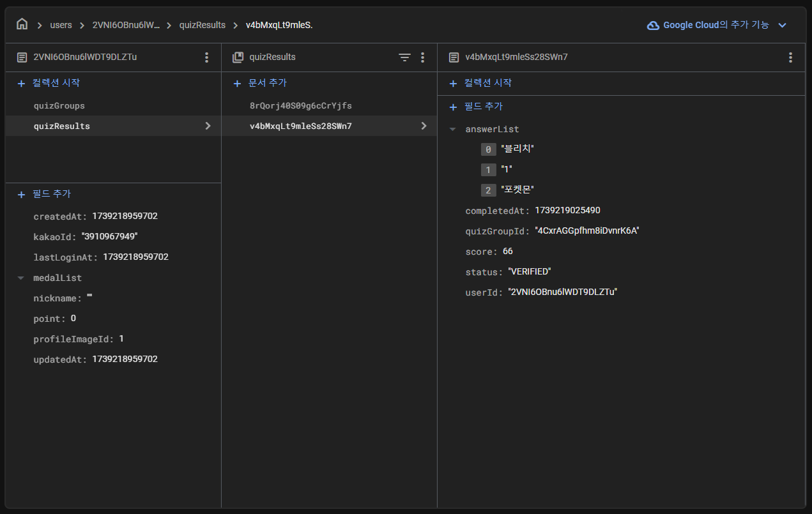This screenshot has width=812, height=514.
Task: Collapse the answerList array field
Action: point(453,129)
